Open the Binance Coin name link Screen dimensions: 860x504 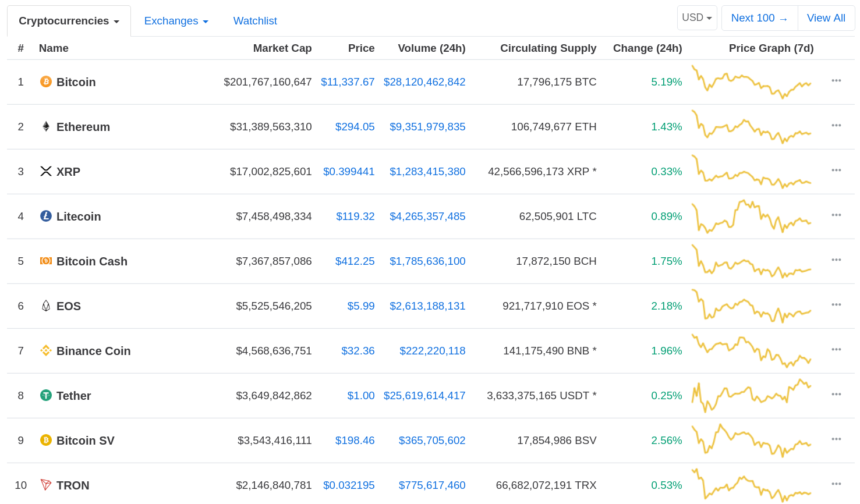(93, 351)
